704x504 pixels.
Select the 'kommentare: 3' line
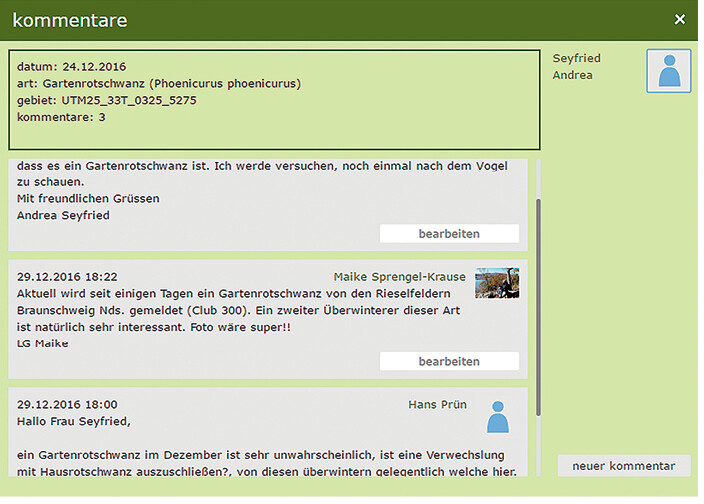tap(61, 118)
